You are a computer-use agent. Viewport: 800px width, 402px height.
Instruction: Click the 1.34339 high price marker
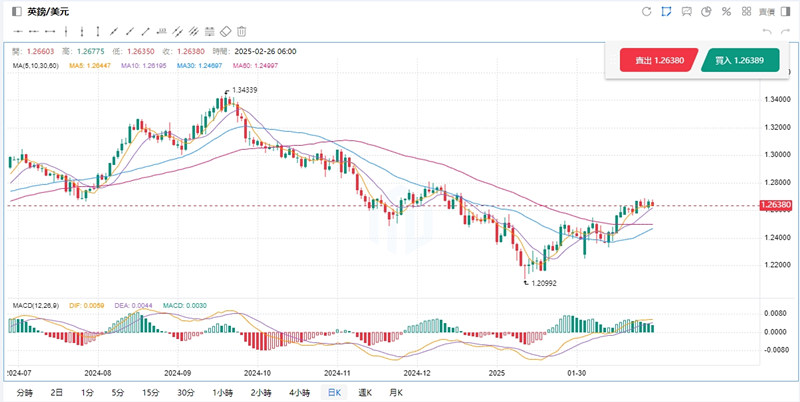point(248,90)
